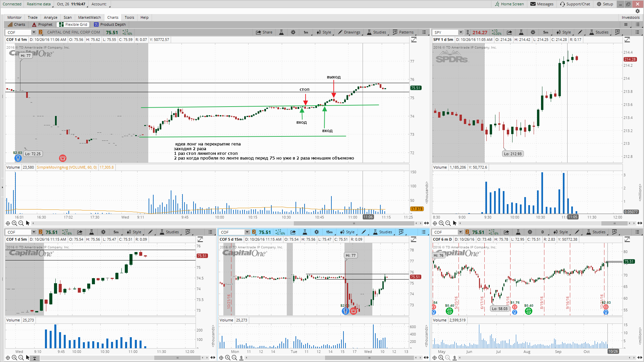The image size is (644, 362).
Task: Open the pencil drawing tool on COF daily chart
Action: point(577,232)
